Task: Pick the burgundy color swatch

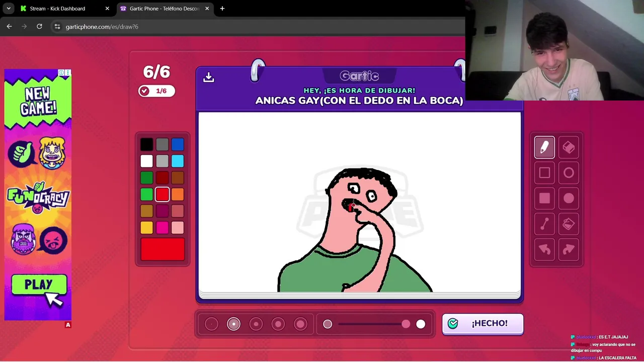Action: [x=162, y=211]
